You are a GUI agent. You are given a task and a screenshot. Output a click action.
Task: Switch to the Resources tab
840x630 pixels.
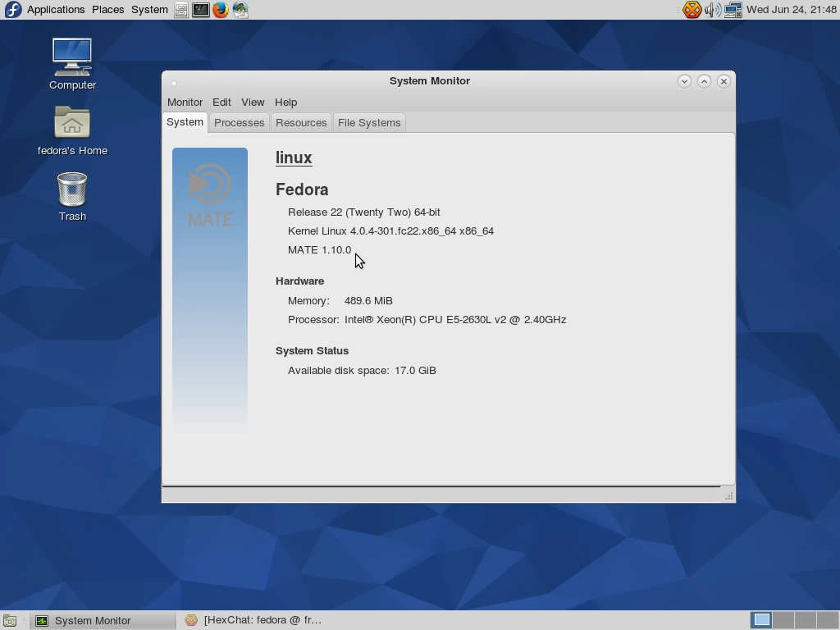click(x=301, y=123)
